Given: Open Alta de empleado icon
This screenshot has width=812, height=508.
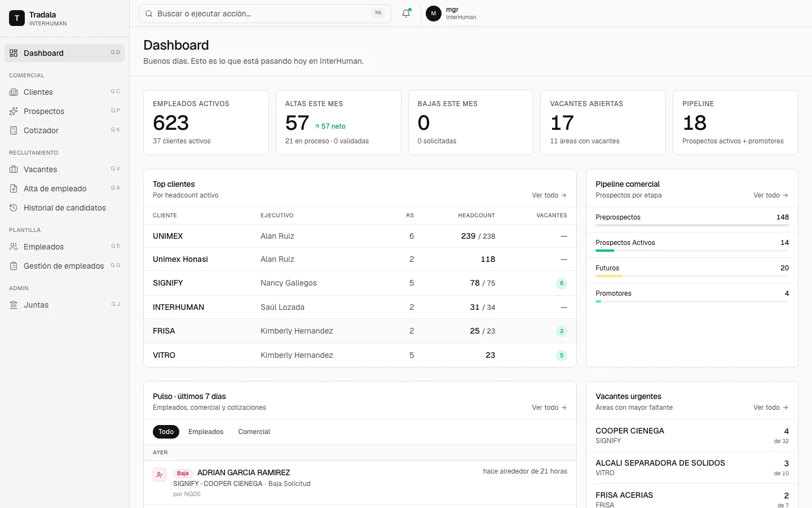Looking at the screenshot, I should point(14,189).
